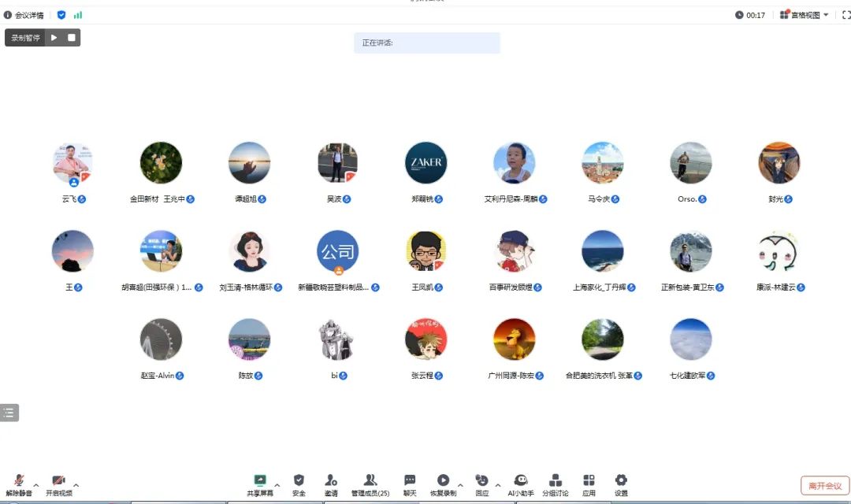The image size is (851, 504).
Task: Select the 广州同源-陈宏 lion avatar
Action: click(x=514, y=339)
